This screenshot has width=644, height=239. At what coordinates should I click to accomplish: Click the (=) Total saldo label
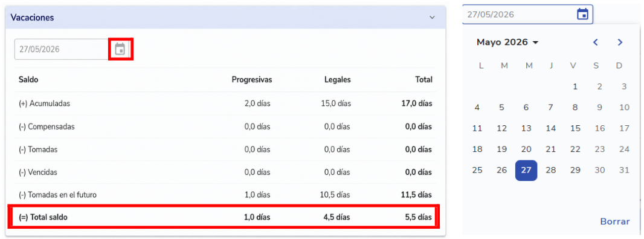coord(43,217)
